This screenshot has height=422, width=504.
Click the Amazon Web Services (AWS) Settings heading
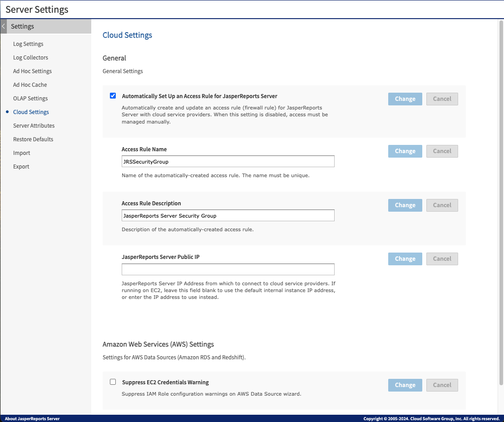[x=158, y=344]
